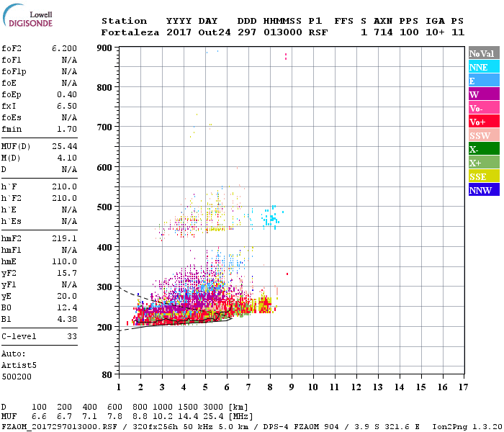Click the 200 km height axis label
Image resolution: width=504 pixels, height=432 pixels.
[104, 327]
